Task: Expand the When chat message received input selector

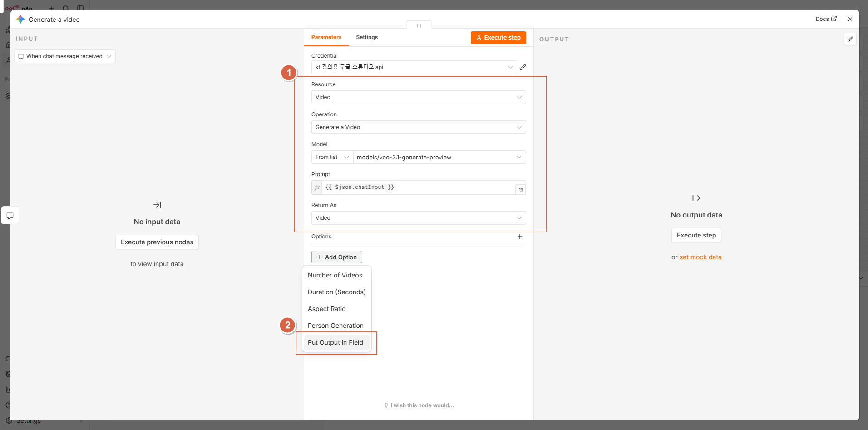Action: [x=65, y=56]
